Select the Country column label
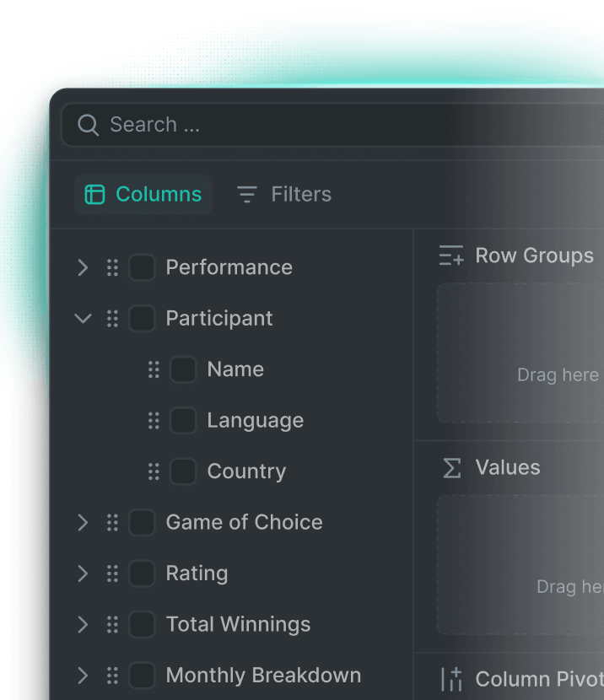 tap(246, 471)
